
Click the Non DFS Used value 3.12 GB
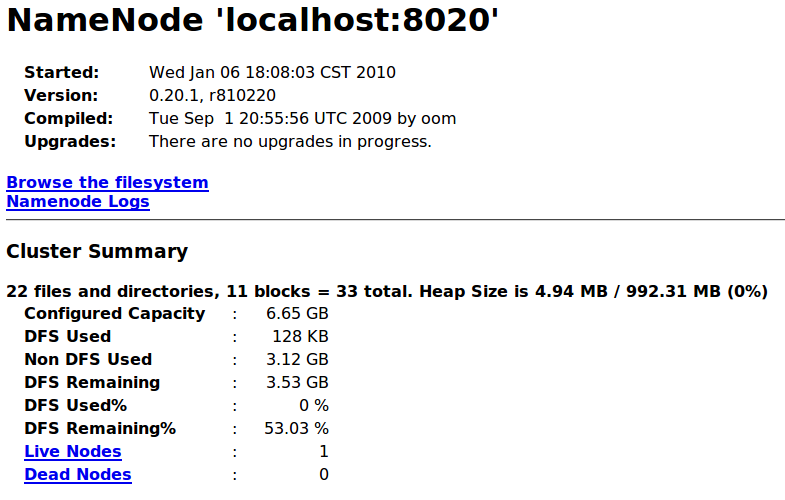coord(297,359)
